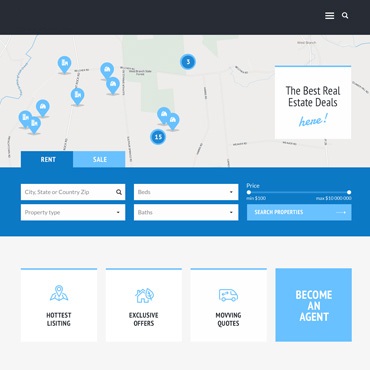370x370 pixels.
Task: Click the topmost left building map pin
Action: (64, 65)
